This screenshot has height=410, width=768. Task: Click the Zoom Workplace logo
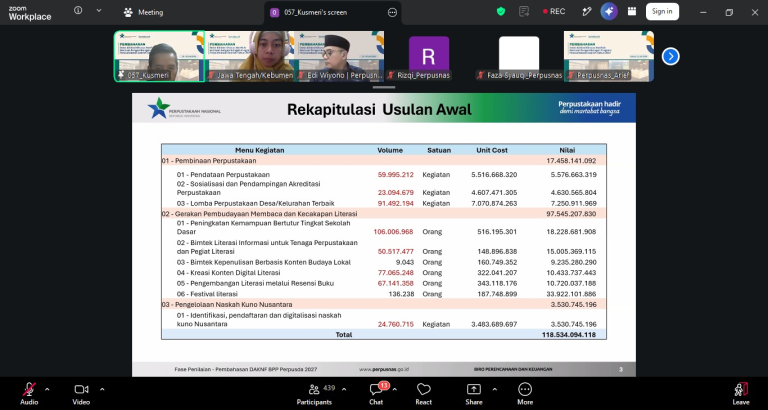[29, 13]
